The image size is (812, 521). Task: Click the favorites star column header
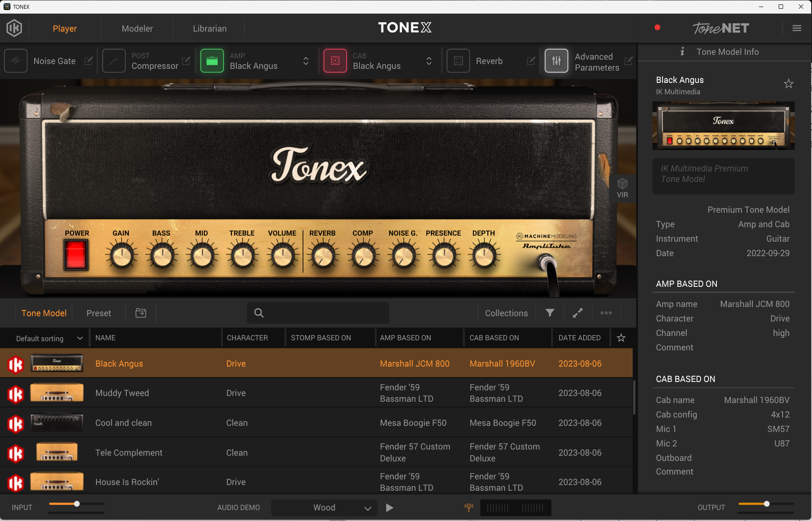[621, 338]
